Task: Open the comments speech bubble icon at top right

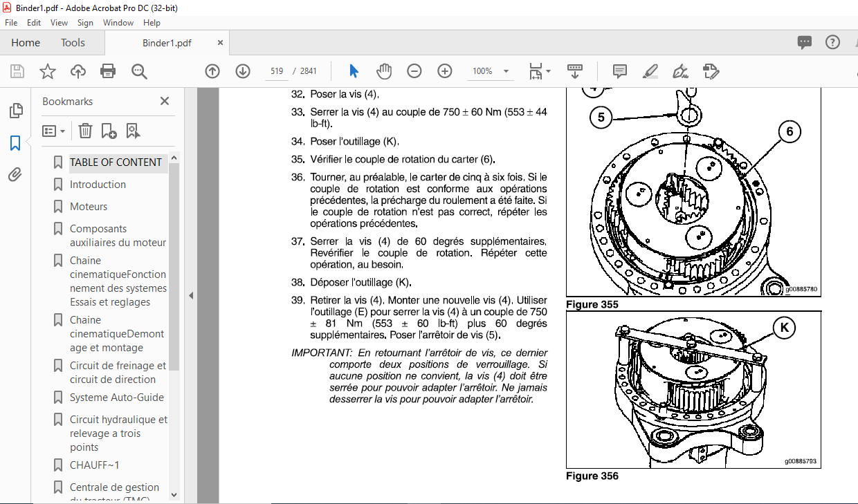Action: [804, 42]
